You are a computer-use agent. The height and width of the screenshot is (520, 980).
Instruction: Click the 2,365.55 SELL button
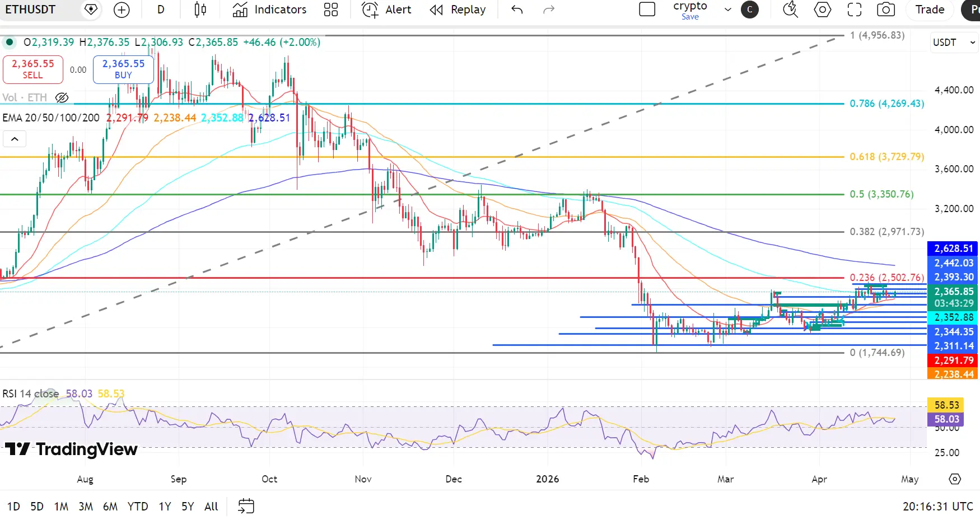click(33, 69)
